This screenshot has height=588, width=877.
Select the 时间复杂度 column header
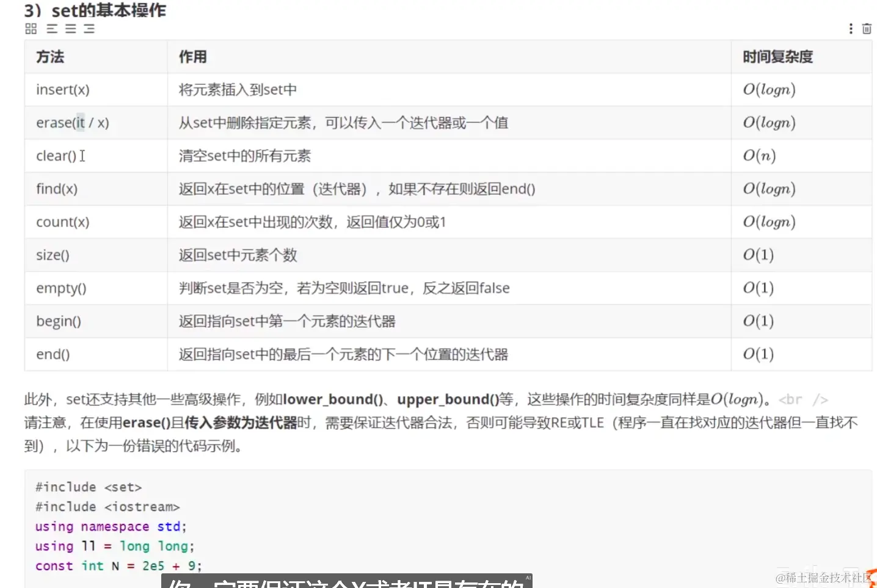point(777,57)
